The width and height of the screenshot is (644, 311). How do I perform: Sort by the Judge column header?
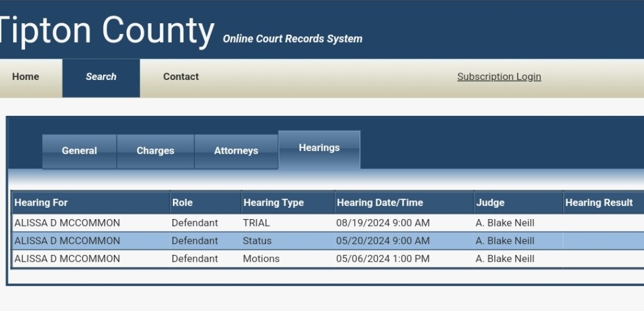[490, 203]
